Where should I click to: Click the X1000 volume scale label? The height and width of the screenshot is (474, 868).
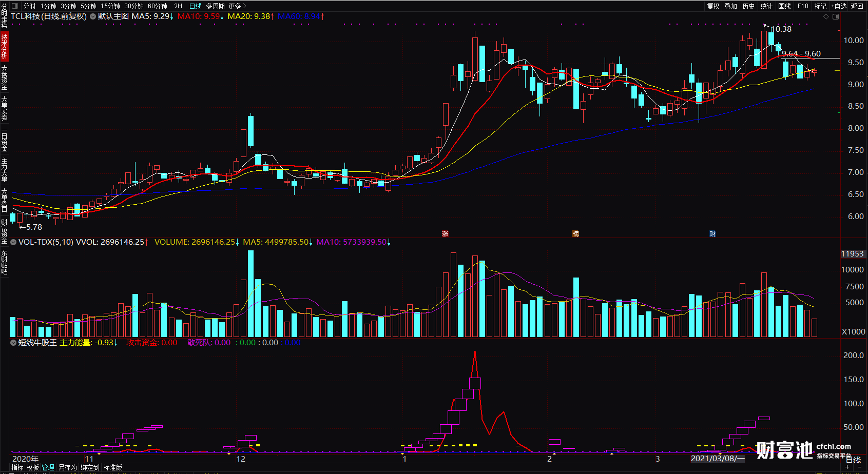pos(853,332)
